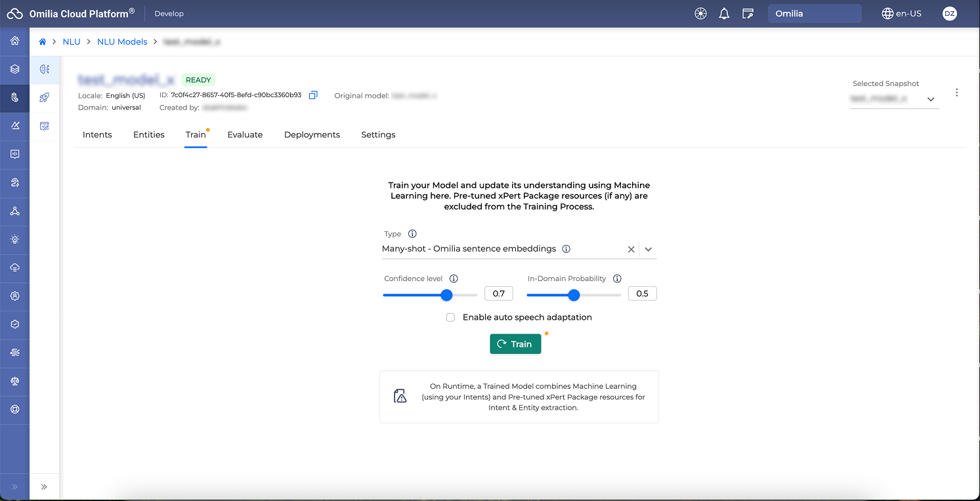Expand the secondary sidebar panel

click(x=45, y=487)
